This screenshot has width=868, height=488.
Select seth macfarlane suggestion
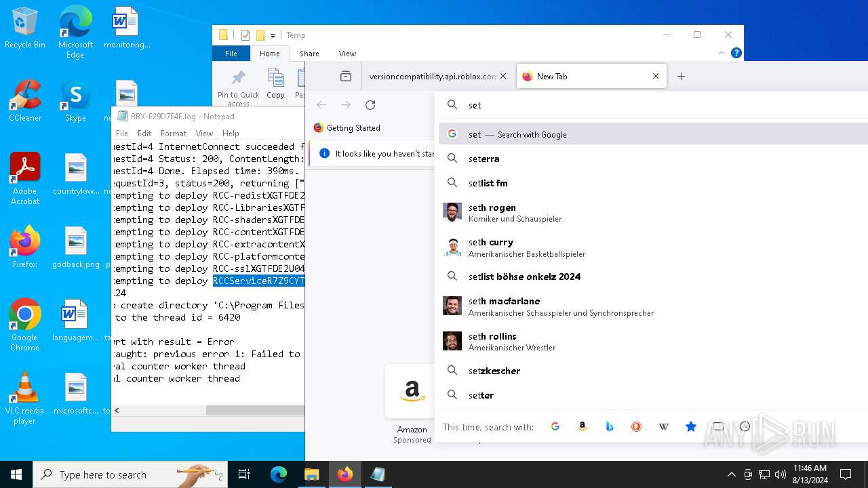(653, 306)
